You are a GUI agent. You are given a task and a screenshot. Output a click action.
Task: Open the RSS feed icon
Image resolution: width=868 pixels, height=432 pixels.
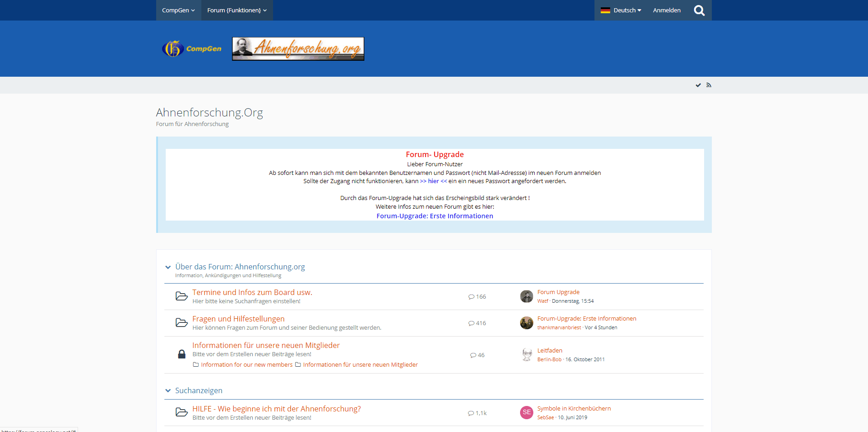tap(709, 85)
